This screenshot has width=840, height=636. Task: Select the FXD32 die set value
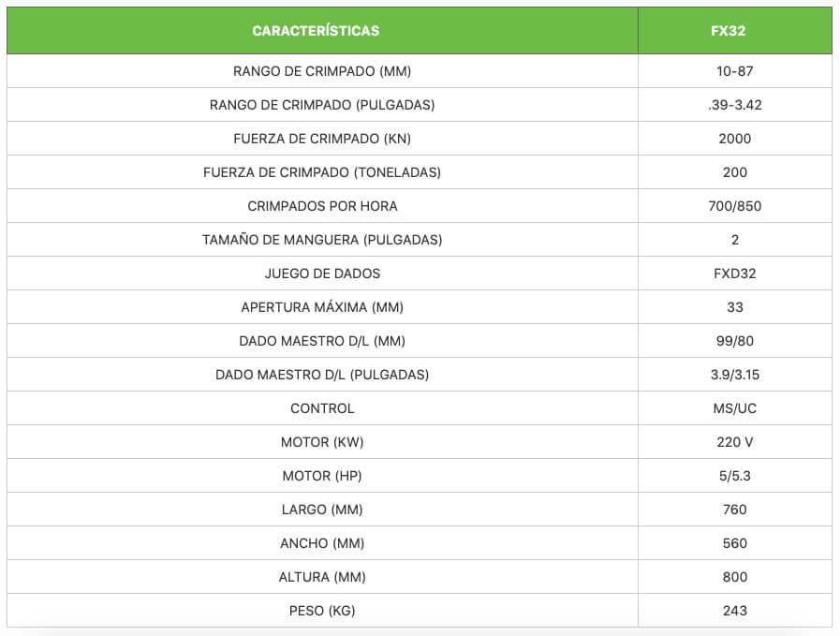(735, 274)
